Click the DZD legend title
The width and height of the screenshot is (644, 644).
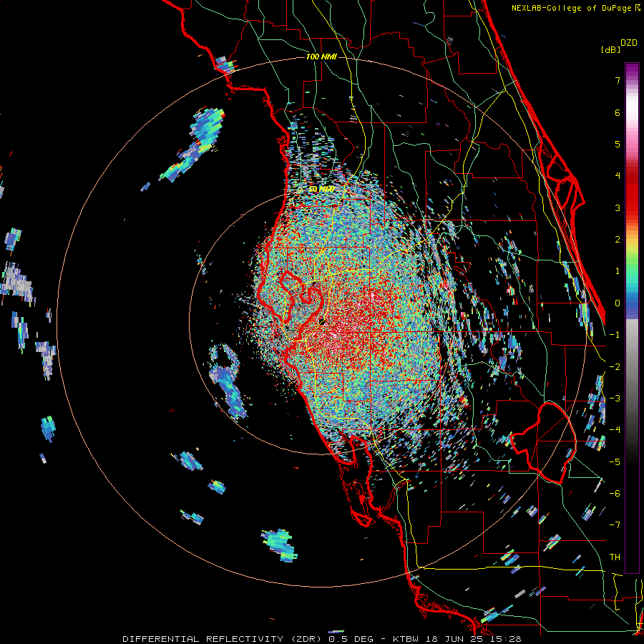[x=629, y=43]
